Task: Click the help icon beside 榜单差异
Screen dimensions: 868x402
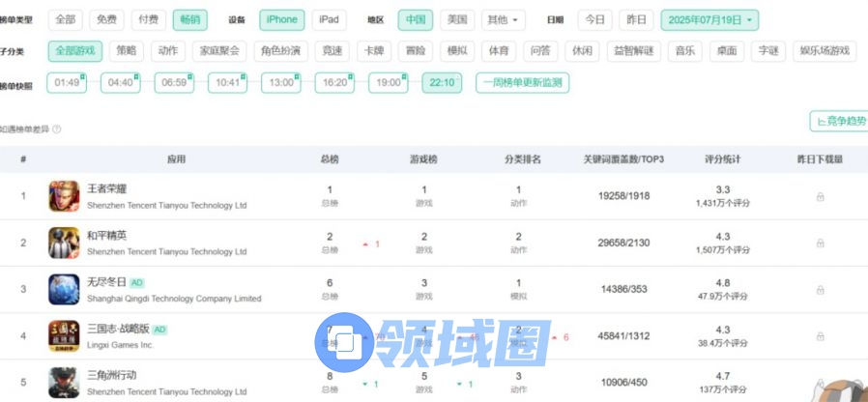Action: 57,129
